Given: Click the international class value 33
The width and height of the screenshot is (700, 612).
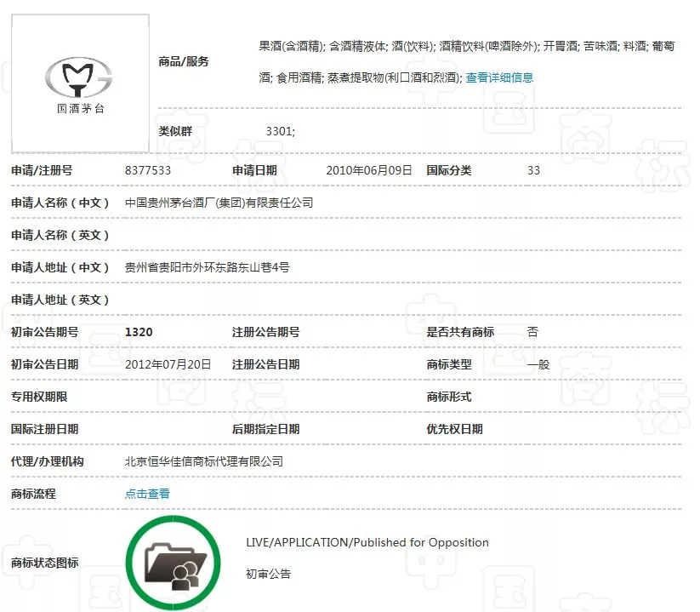Looking at the screenshot, I should point(533,170).
